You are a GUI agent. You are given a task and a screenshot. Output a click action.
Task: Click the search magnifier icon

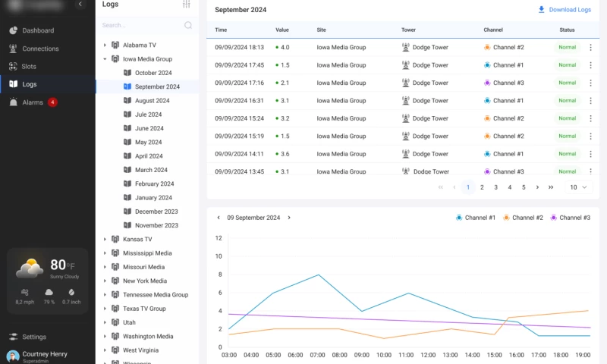pos(188,25)
